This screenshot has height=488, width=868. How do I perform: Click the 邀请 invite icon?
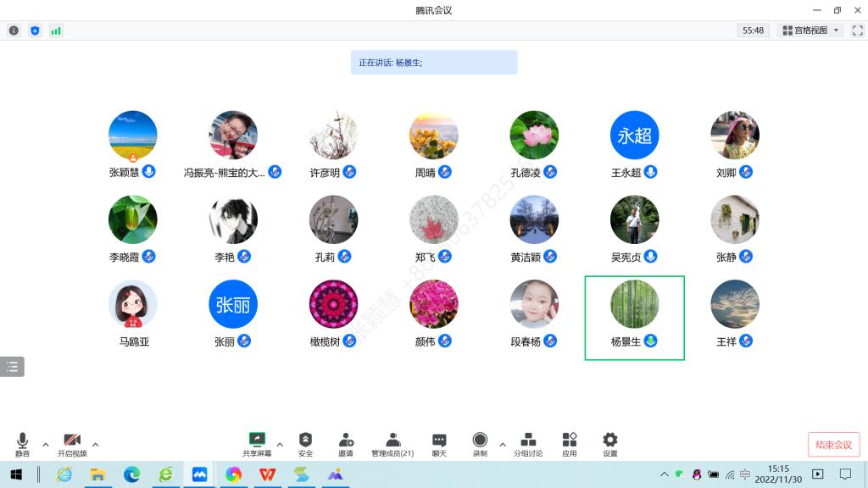[346, 444]
